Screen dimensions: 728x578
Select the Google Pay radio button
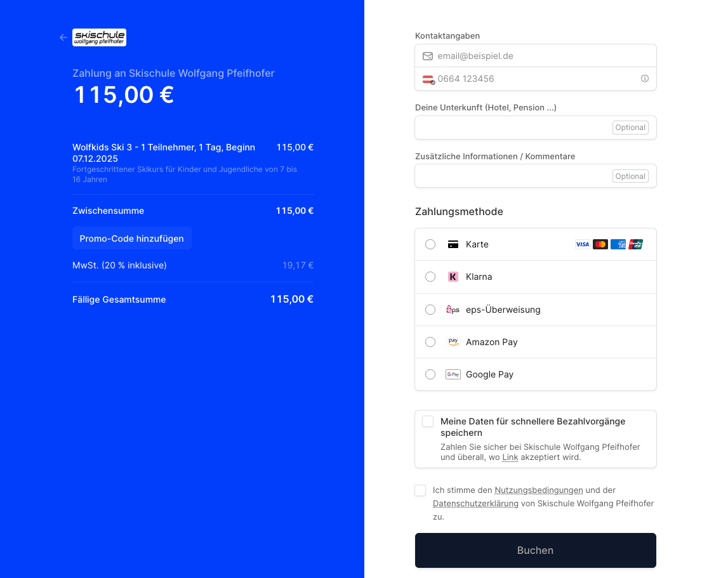point(430,374)
